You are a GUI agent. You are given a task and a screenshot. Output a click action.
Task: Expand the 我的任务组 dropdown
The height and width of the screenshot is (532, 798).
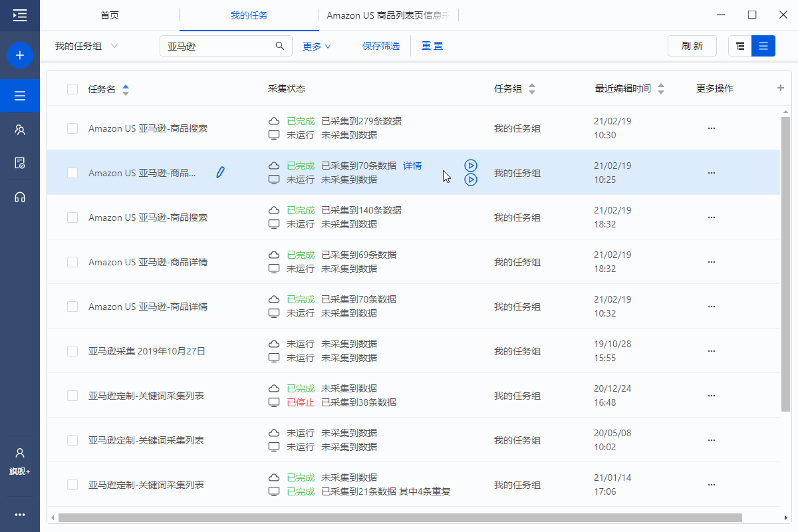86,46
